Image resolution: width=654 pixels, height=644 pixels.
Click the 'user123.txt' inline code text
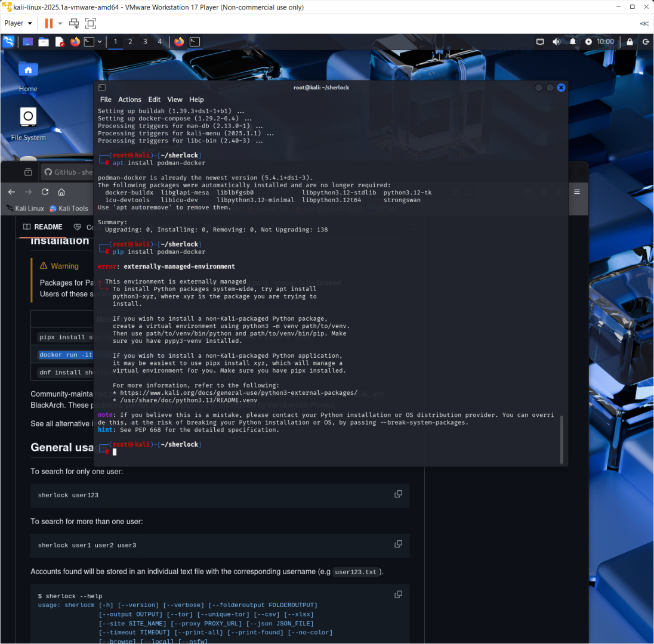[356, 572]
